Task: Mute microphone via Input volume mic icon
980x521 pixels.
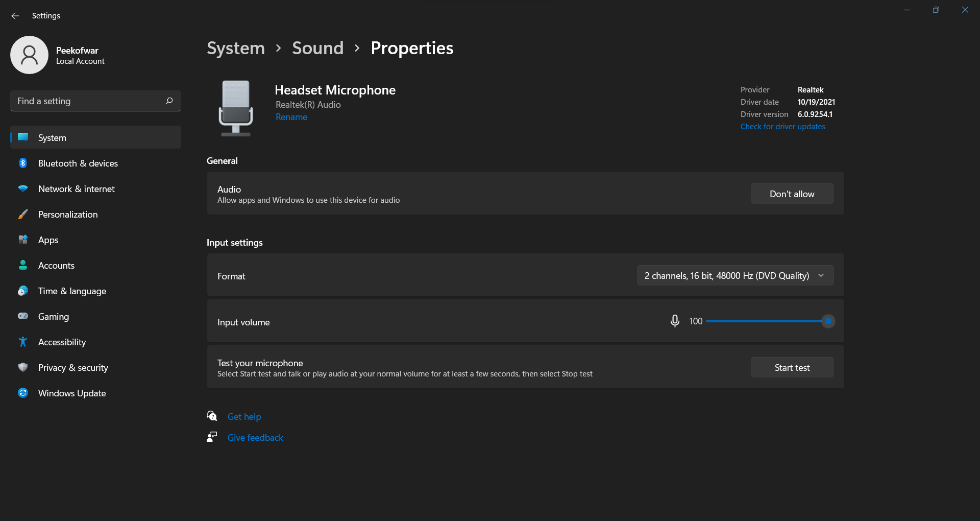Action: coord(674,321)
